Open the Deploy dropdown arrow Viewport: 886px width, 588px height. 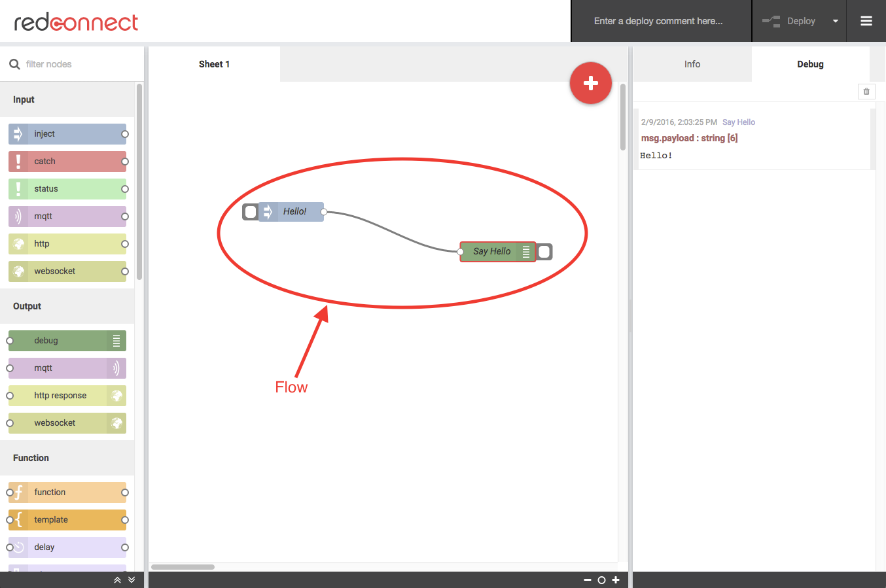point(836,21)
